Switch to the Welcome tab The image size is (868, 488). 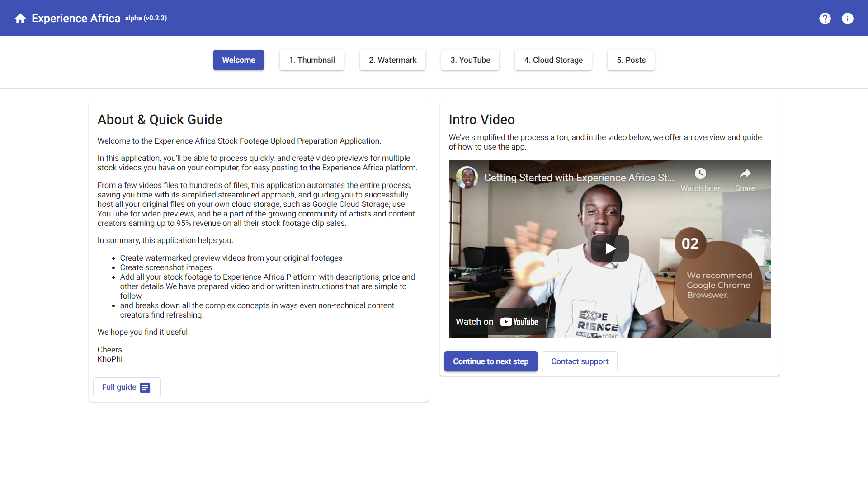239,60
